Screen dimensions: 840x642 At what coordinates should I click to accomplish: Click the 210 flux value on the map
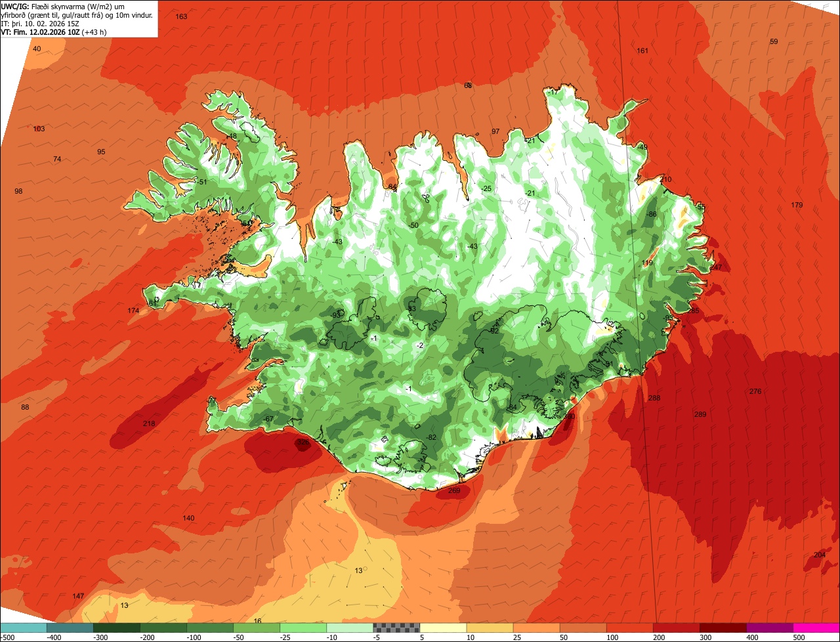pos(666,179)
